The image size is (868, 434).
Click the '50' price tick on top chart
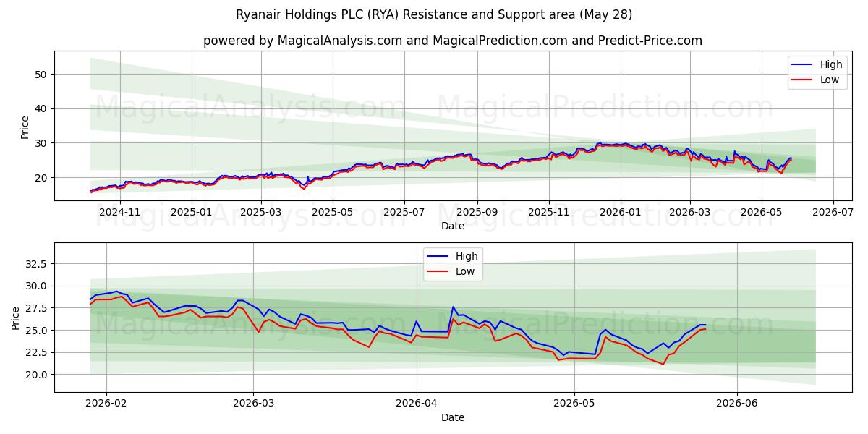[x=43, y=74]
